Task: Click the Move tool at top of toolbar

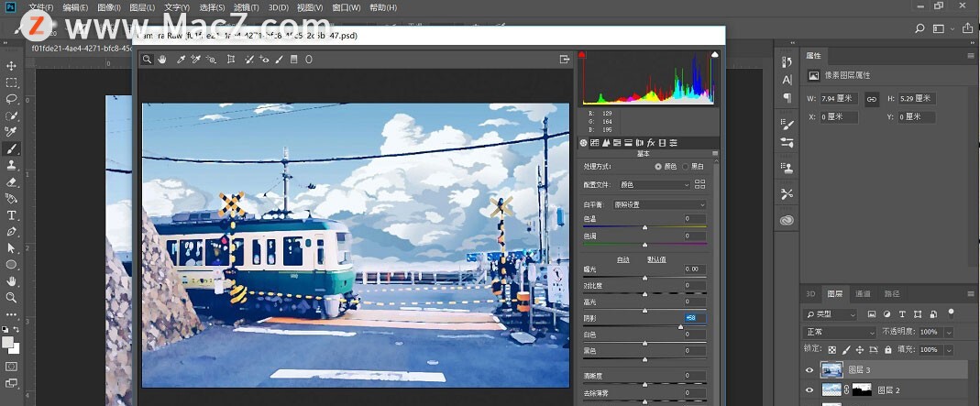Action: pos(12,66)
